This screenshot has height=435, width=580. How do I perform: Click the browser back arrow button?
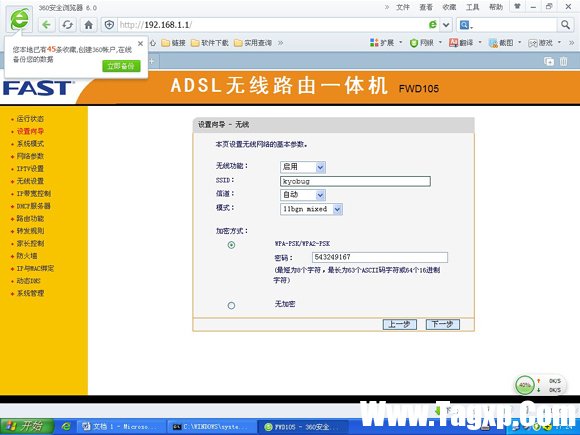pyautogui.click(x=46, y=25)
